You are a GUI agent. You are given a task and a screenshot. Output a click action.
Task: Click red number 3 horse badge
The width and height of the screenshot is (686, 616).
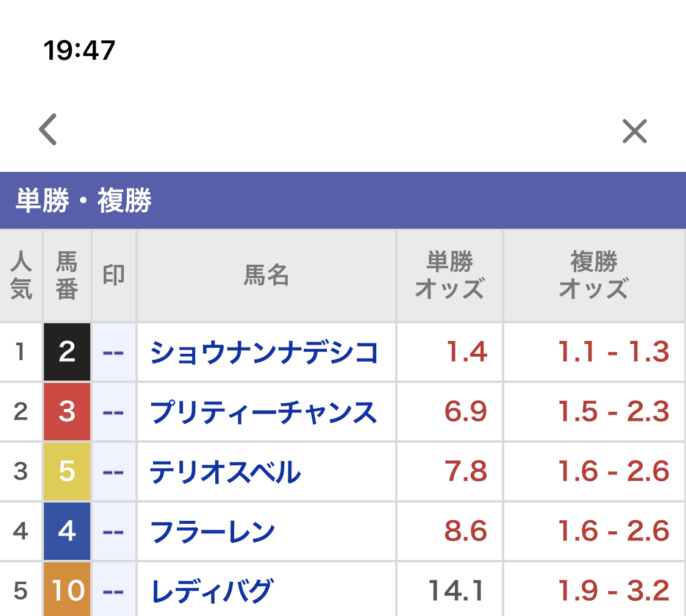pyautogui.click(x=67, y=412)
